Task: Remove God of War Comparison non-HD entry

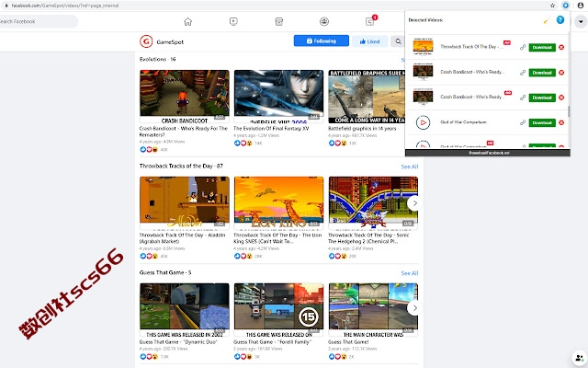Action: click(561, 122)
